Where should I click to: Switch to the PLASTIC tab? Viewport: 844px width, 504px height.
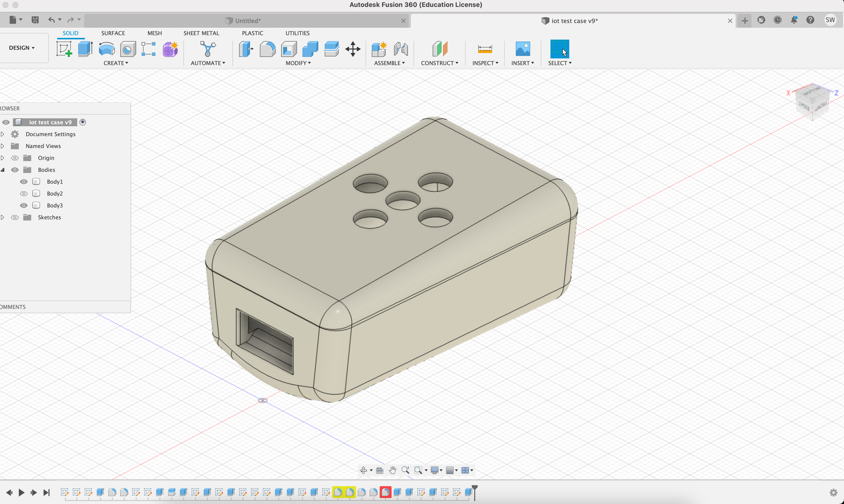coord(253,33)
